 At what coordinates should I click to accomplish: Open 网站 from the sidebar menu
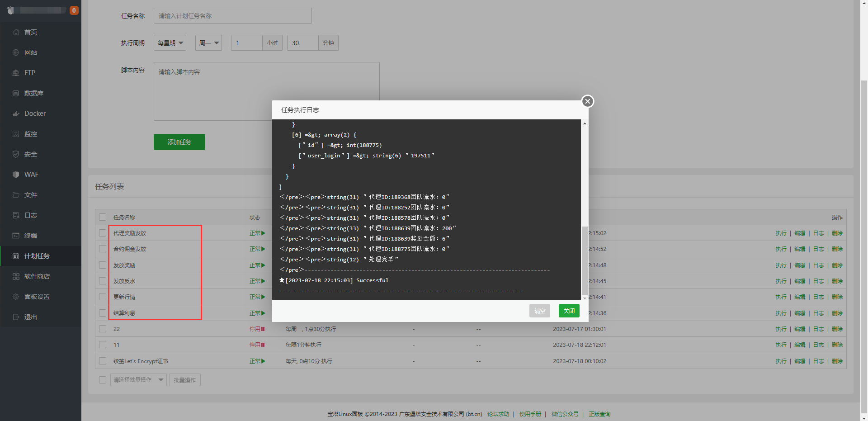[x=31, y=52]
